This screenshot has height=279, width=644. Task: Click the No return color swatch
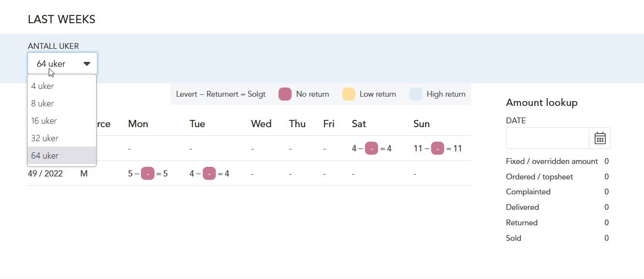point(285,94)
